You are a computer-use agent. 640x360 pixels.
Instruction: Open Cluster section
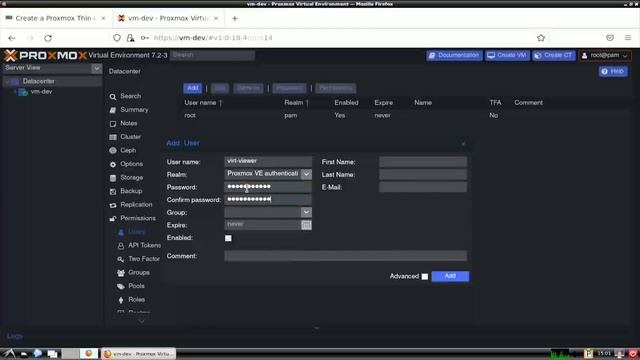(131, 137)
